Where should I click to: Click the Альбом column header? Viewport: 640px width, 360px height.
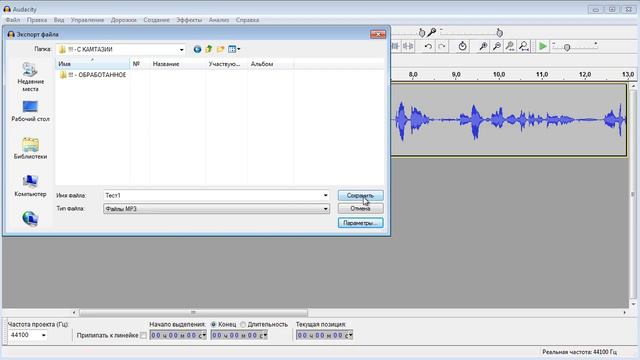(x=270, y=64)
